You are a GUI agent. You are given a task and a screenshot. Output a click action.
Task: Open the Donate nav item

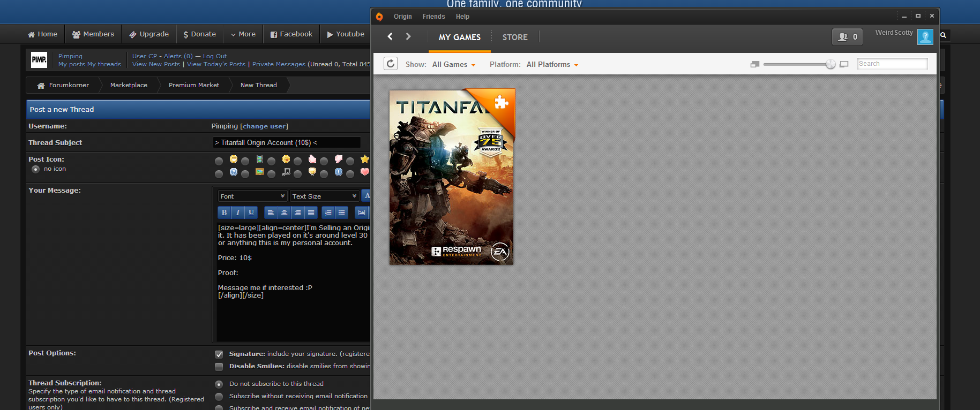tap(200, 34)
